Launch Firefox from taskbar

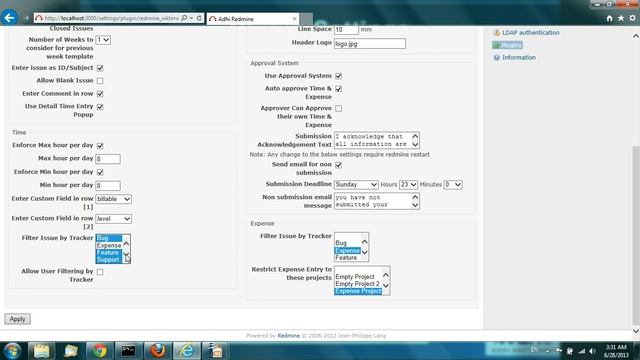(x=158, y=351)
